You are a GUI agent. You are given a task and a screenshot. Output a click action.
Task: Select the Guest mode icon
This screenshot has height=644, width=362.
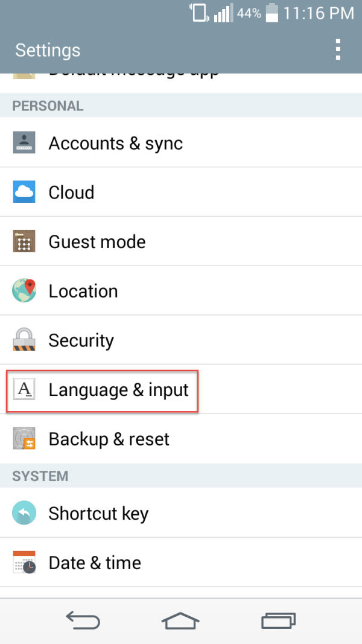24,241
